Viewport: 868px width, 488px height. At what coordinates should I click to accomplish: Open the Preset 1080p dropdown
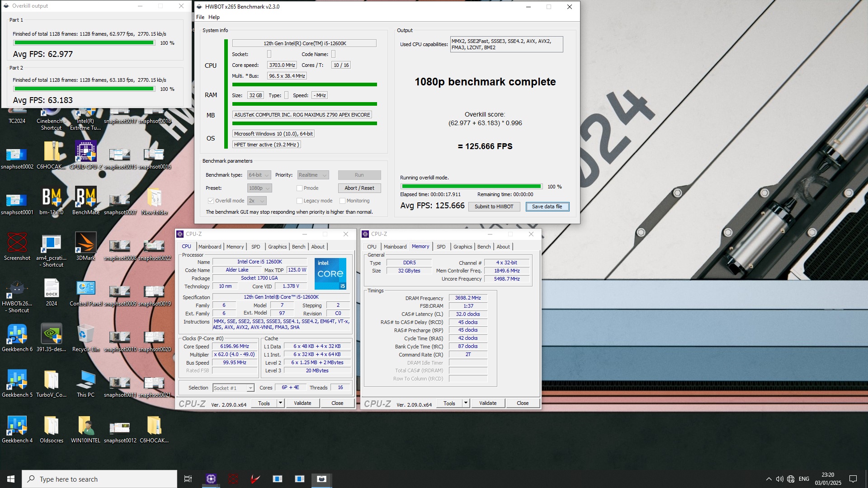click(x=259, y=188)
